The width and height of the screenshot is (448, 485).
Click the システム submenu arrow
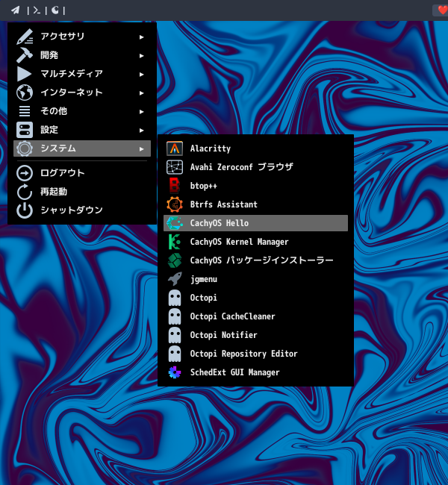(141, 148)
